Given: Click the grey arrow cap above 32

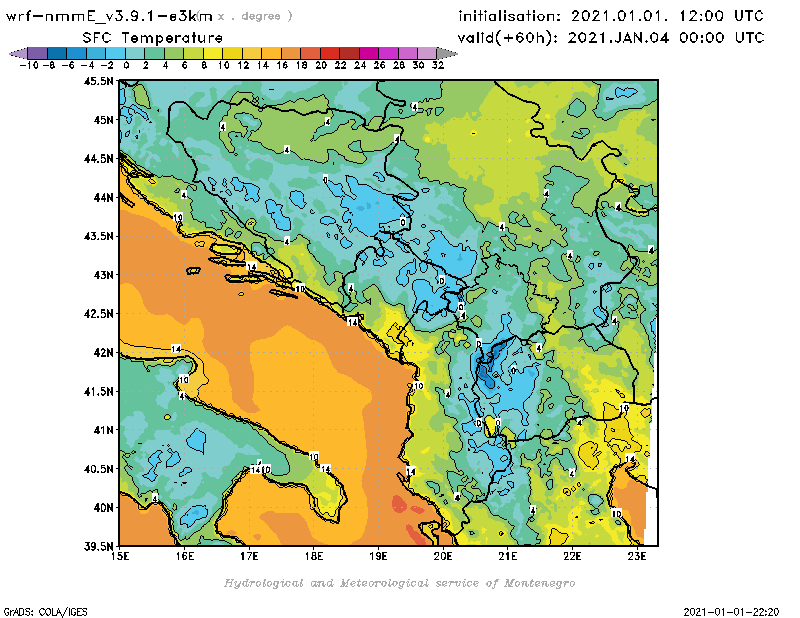Looking at the screenshot, I should [x=447, y=53].
